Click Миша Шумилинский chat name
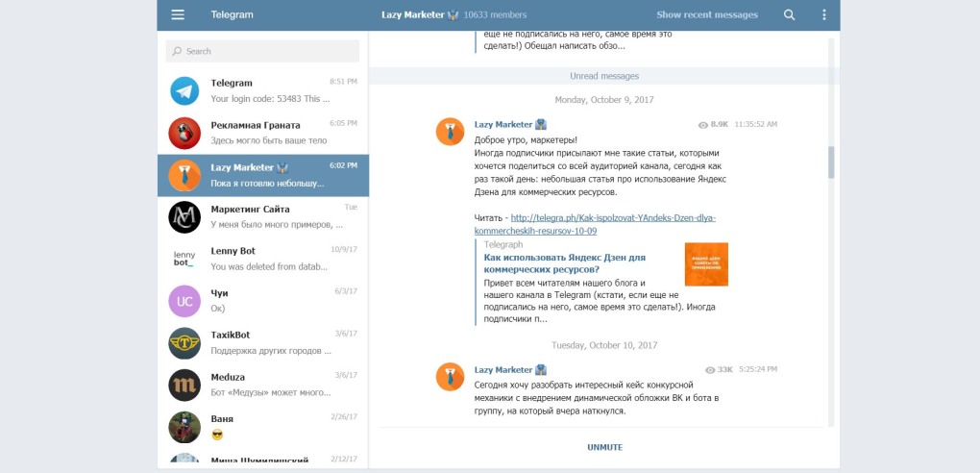 click(x=259, y=460)
